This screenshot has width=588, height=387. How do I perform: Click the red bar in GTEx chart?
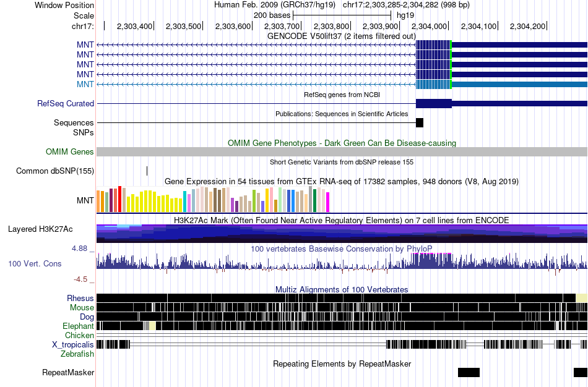pyautogui.click(x=119, y=199)
